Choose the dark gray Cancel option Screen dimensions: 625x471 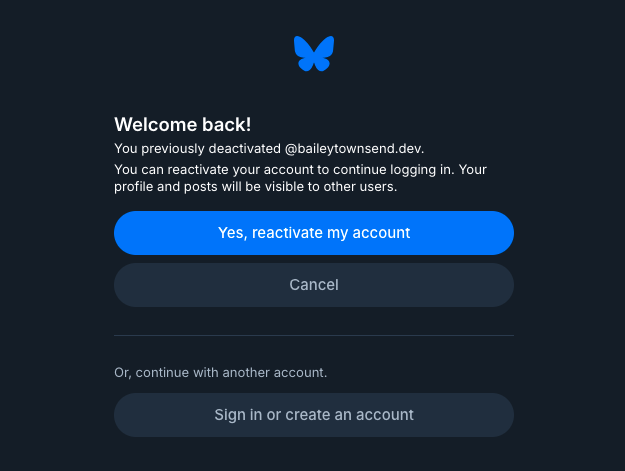coord(313,285)
